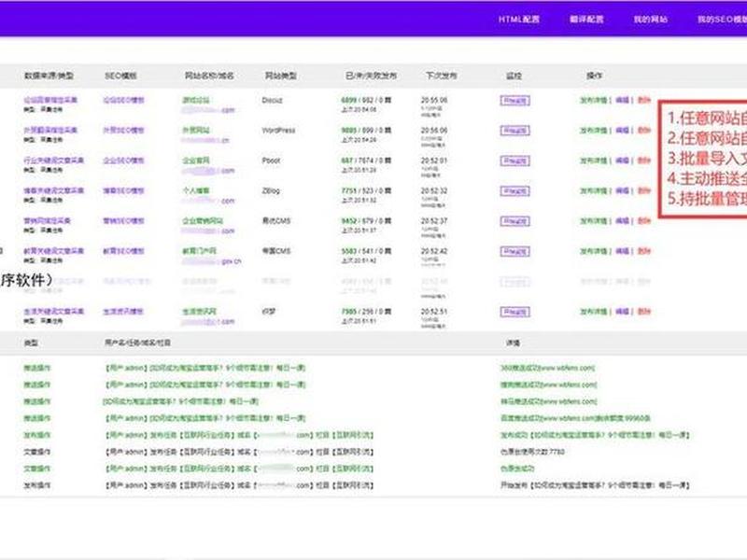Switch to the 翻译配置 tab
Screen dimensions: 747x560
click(x=586, y=20)
